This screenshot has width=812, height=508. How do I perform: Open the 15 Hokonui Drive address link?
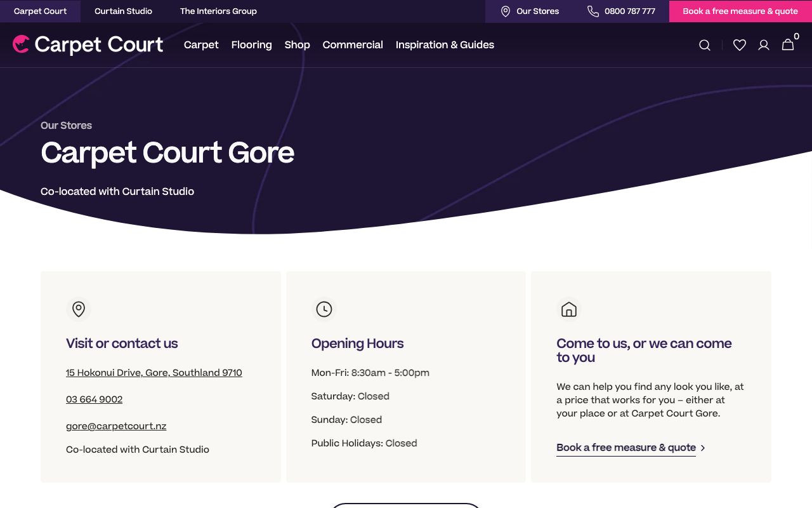(154, 373)
